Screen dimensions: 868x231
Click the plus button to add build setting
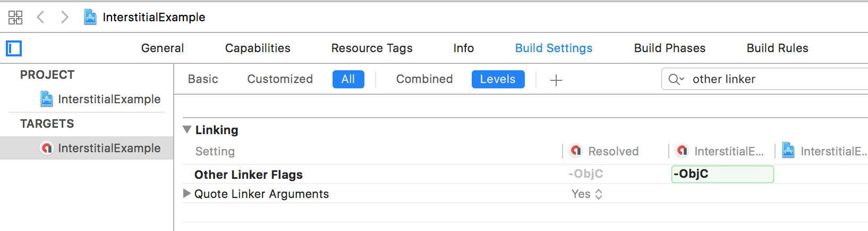click(x=556, y=80)
